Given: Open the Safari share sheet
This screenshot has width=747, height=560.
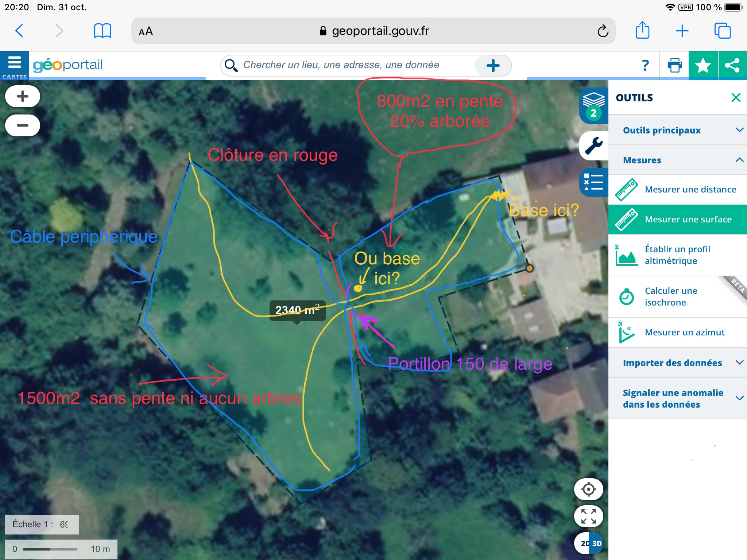Looking at the screenshot, I should point(642,30).
